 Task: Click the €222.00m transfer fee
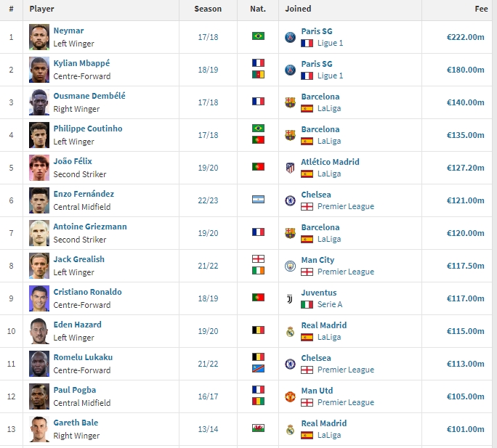465,37
